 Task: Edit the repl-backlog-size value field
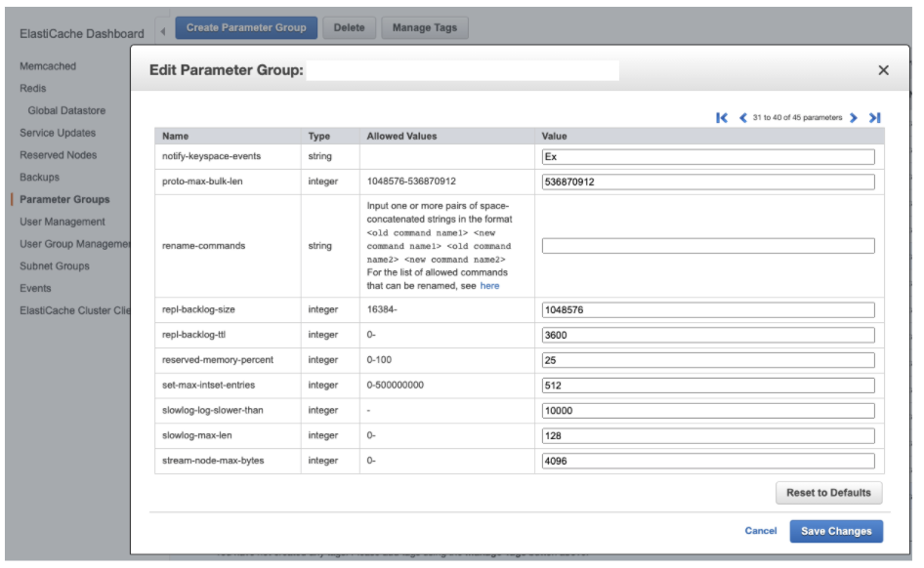(708, 309)
